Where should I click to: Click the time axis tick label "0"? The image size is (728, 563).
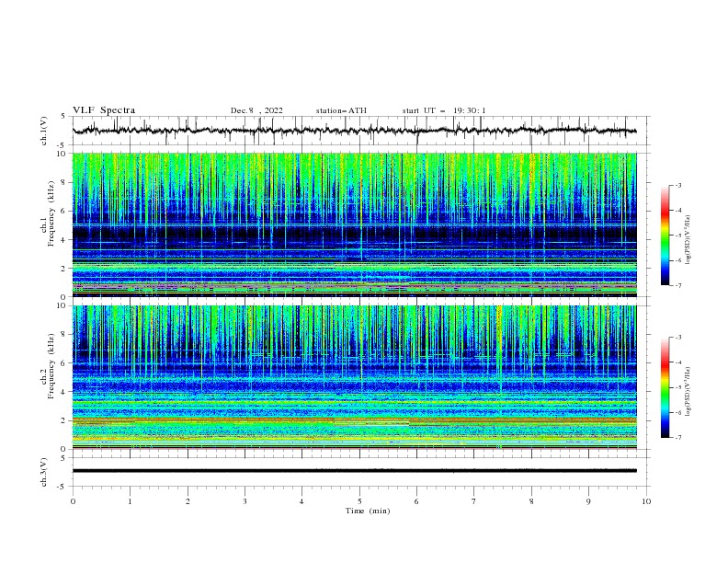(73, 501)
